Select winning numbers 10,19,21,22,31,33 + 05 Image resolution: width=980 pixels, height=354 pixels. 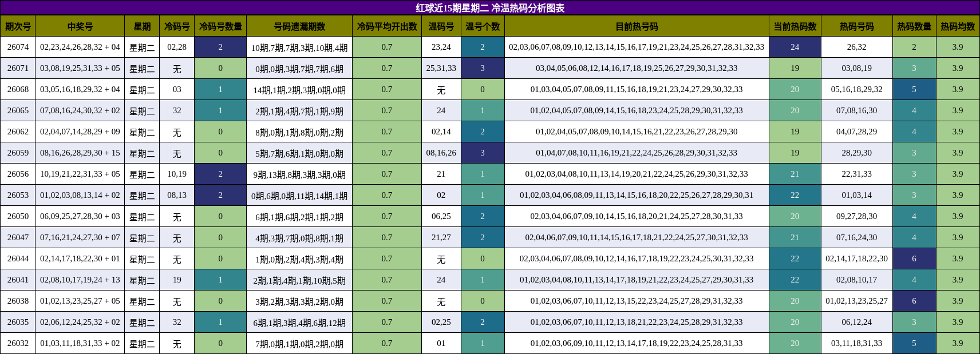click(80, 174)
